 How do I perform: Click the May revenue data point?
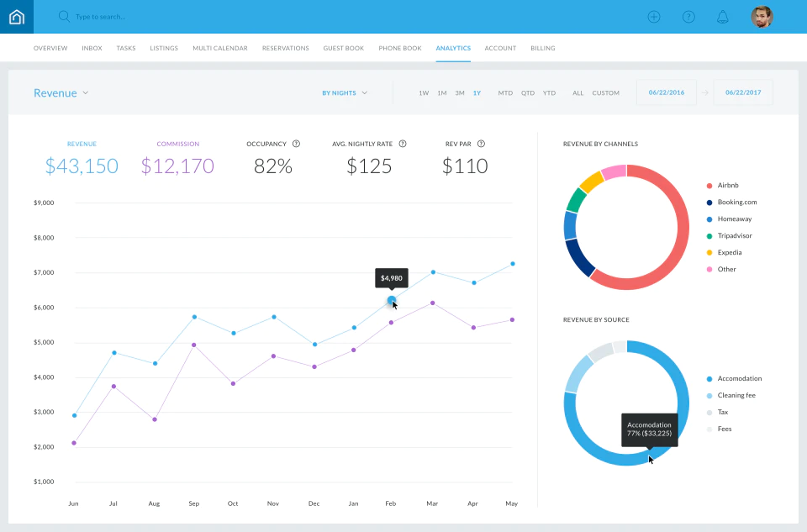(513, 264)
